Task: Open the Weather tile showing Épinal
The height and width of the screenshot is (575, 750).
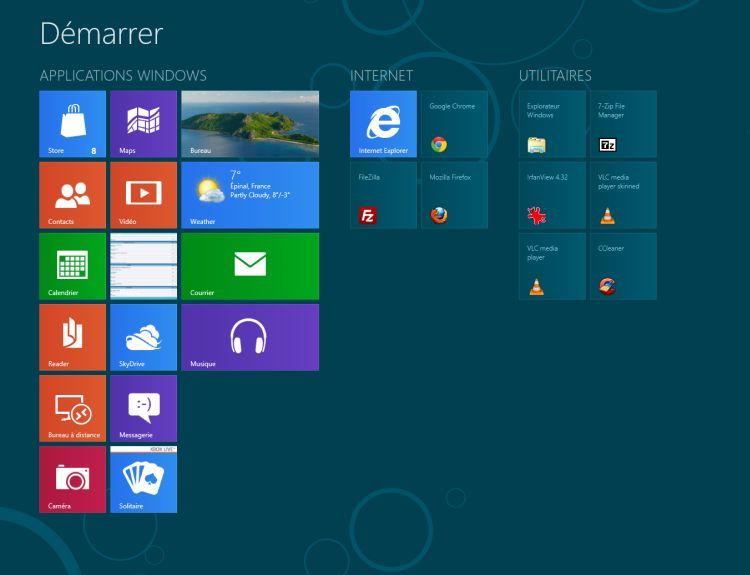Action: coord(250,195)
